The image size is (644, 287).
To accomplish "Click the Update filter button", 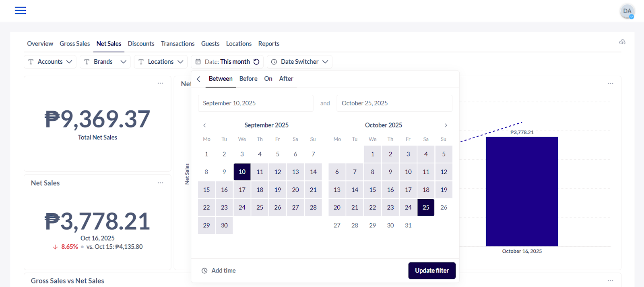I will 432,270.
